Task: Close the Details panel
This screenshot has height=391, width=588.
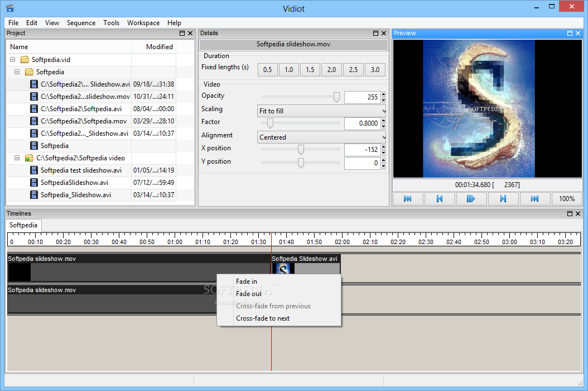Action: tap(384, 33)
